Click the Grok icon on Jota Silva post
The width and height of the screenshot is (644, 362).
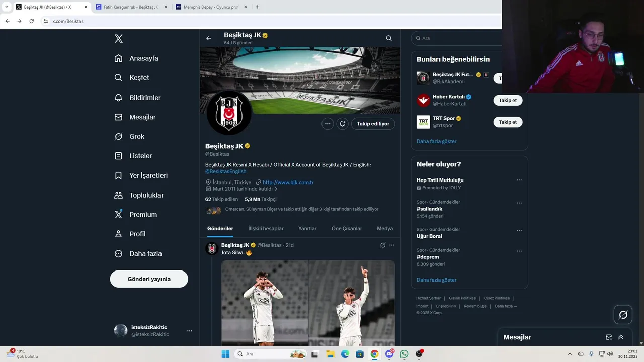(x=383, y=245)
